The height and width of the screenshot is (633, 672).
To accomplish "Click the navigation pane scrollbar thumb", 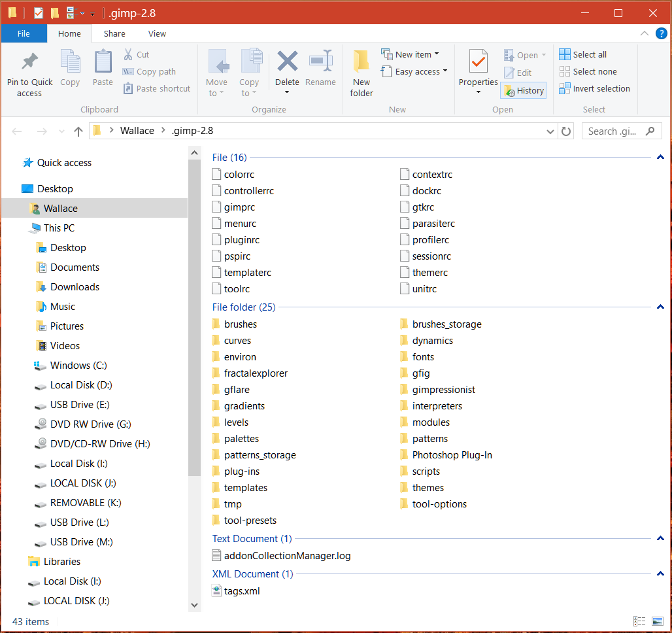I will point(194,318).
